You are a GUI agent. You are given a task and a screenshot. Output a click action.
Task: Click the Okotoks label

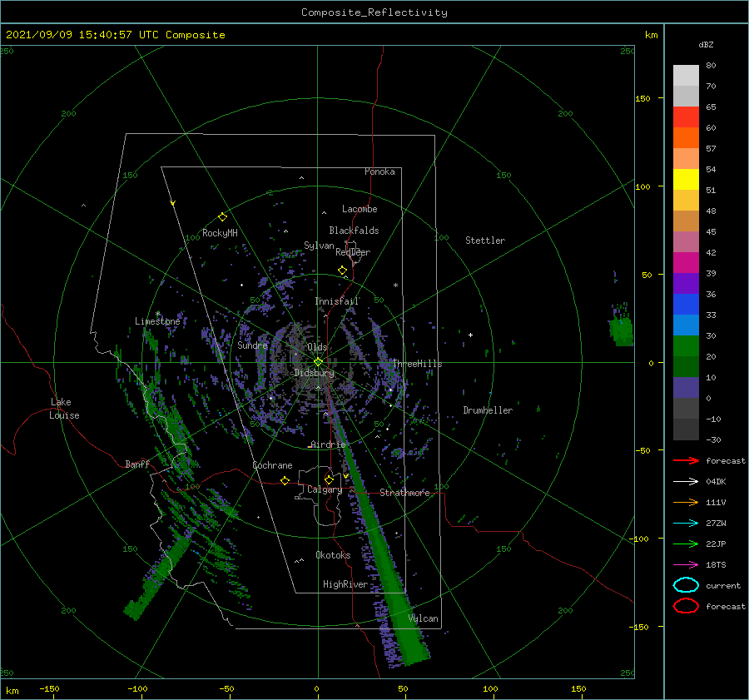point(333,555)
